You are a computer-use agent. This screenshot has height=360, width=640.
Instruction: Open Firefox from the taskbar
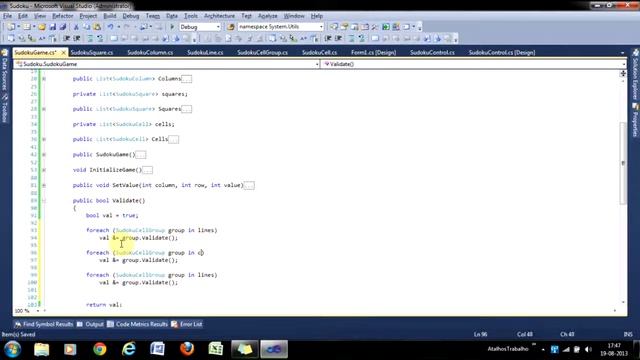point(187,349)
